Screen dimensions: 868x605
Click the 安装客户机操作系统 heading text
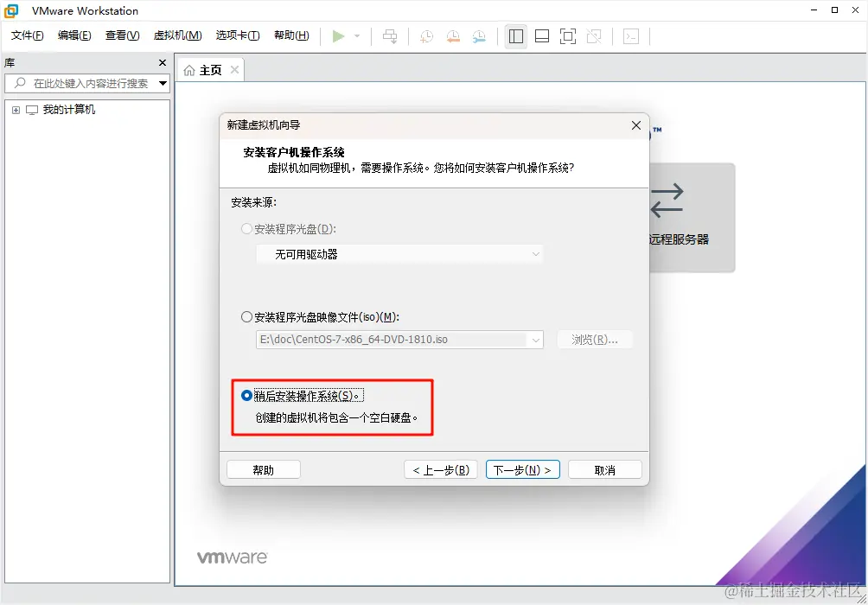point(294,153)
